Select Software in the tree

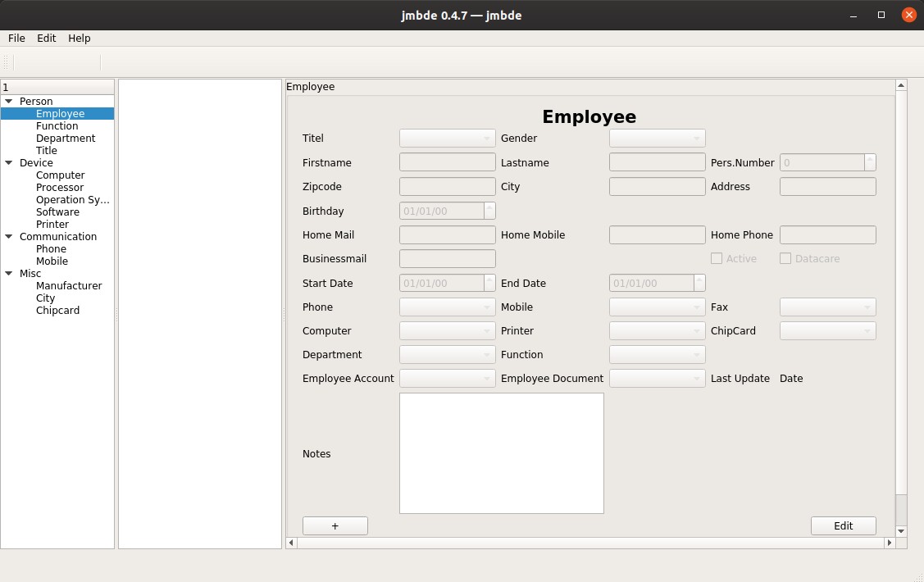pos(57,212)
